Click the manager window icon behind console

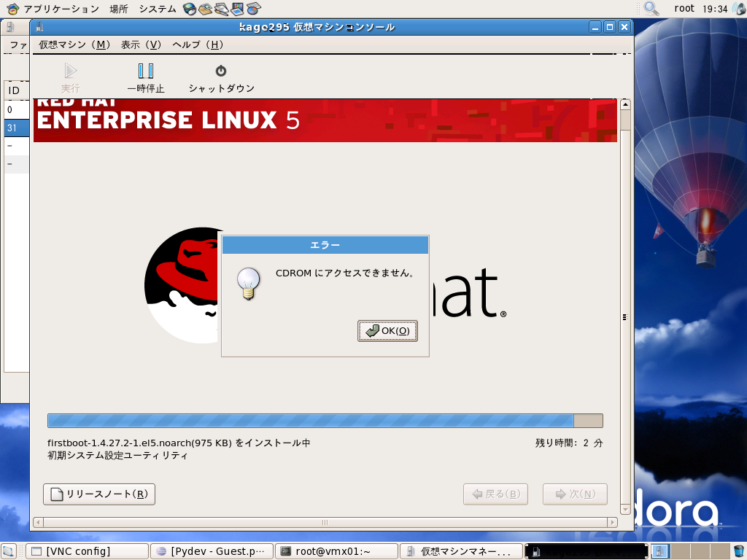[10, 27]
